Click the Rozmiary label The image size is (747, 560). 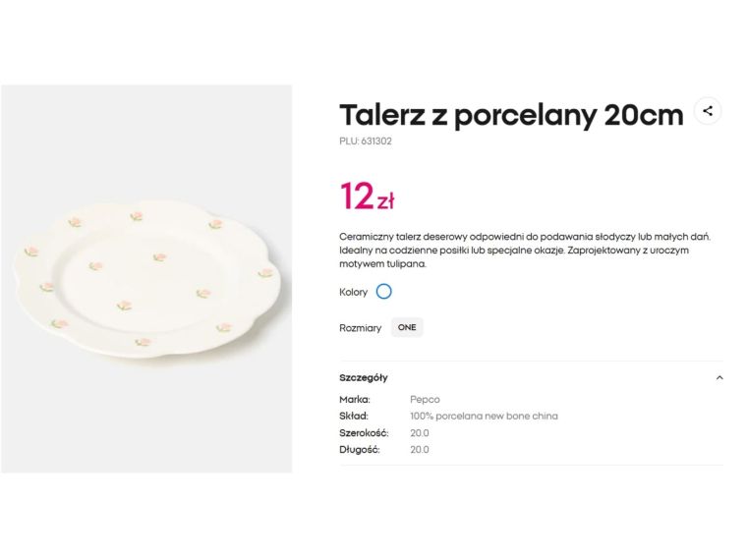tap(360, 328)
